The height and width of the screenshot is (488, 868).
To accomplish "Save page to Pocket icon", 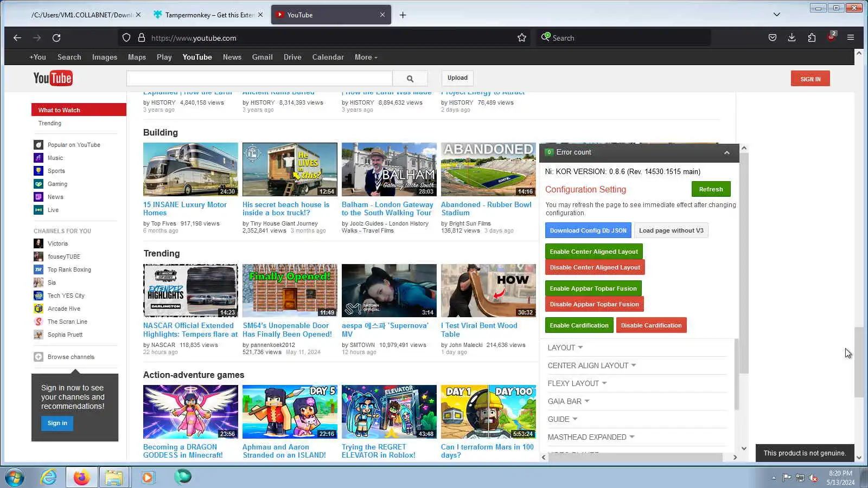I will pyautogui.click(x=773, y=38).
